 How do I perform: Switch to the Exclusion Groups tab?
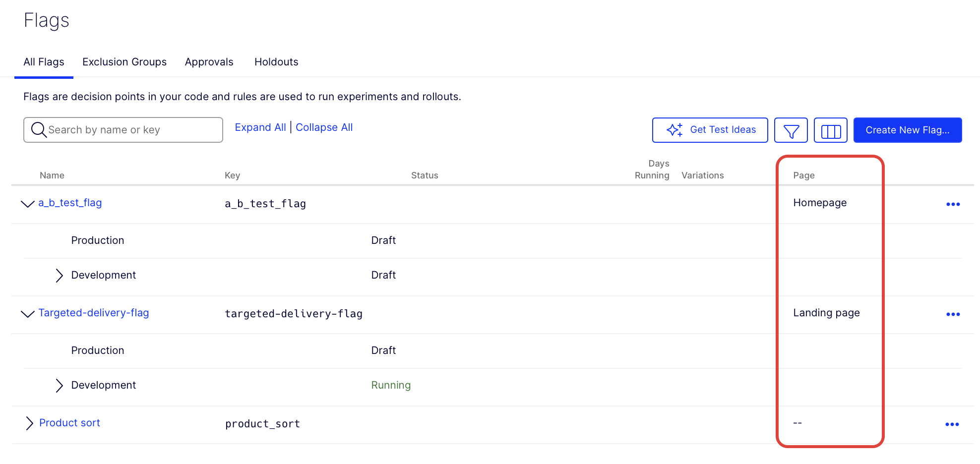pyautogui.click(x=124, y=62)
